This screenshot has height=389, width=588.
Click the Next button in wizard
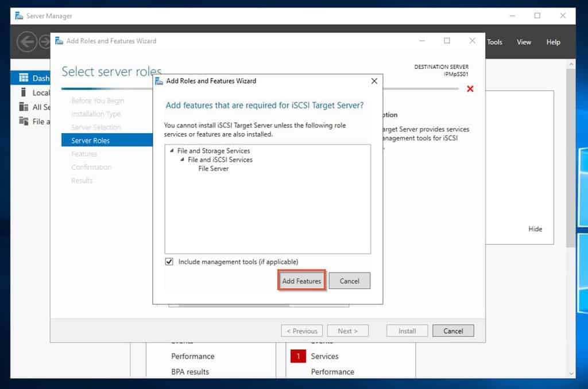[347, 331]
